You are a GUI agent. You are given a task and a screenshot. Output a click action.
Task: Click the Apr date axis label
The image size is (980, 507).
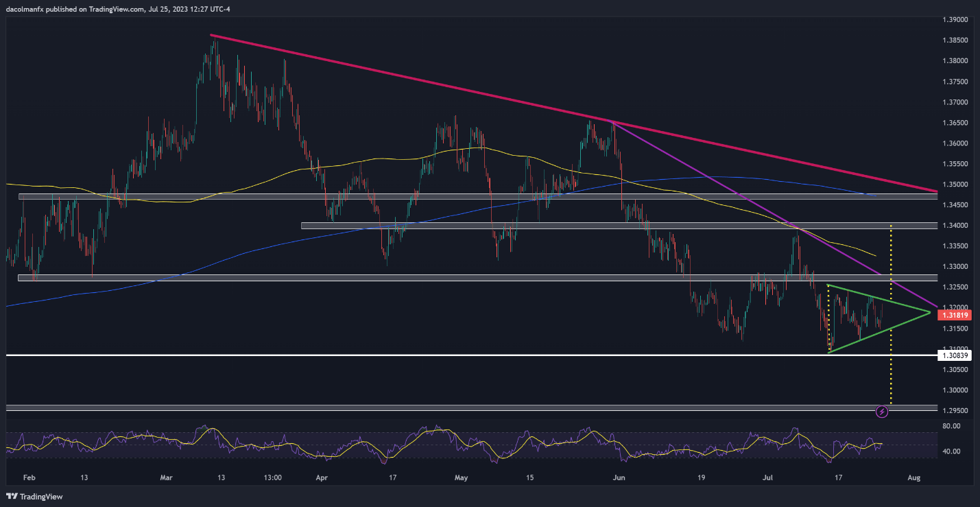pos(322,476)
